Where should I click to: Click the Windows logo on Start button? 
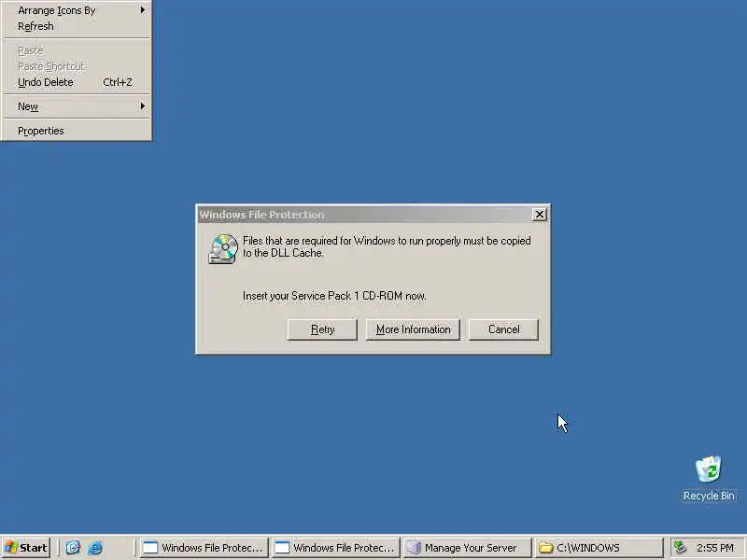pos(11,548)
